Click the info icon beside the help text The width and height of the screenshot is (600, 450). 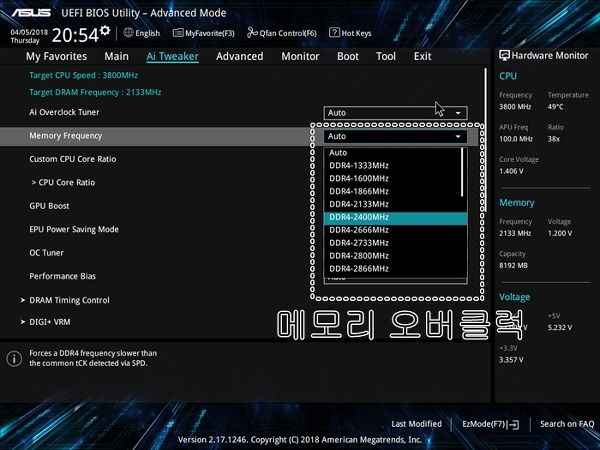(14, 359)
